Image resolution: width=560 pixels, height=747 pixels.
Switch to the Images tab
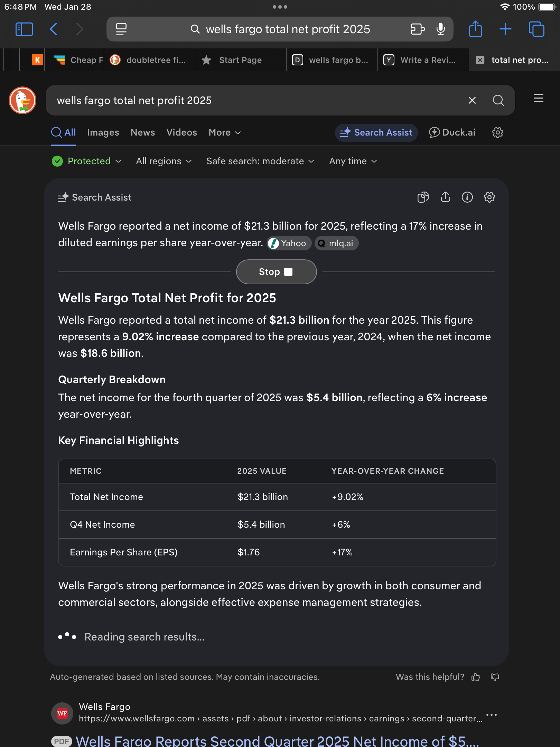point(103,132)
